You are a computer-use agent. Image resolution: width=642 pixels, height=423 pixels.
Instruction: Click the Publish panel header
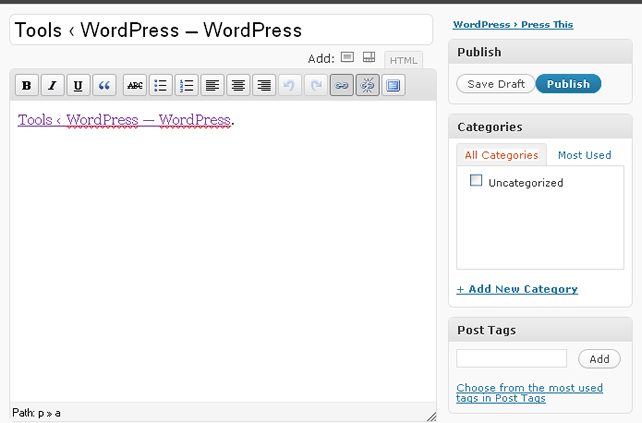[x=540, y=52]
